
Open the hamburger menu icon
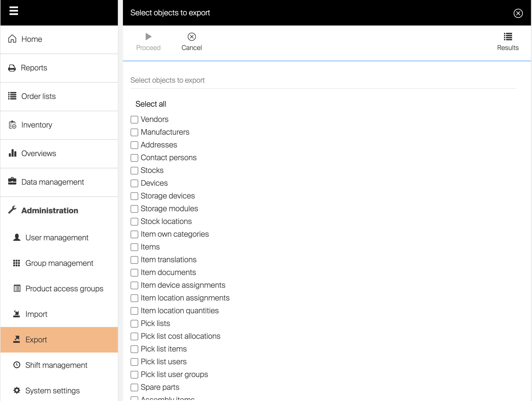pos(14,11)
